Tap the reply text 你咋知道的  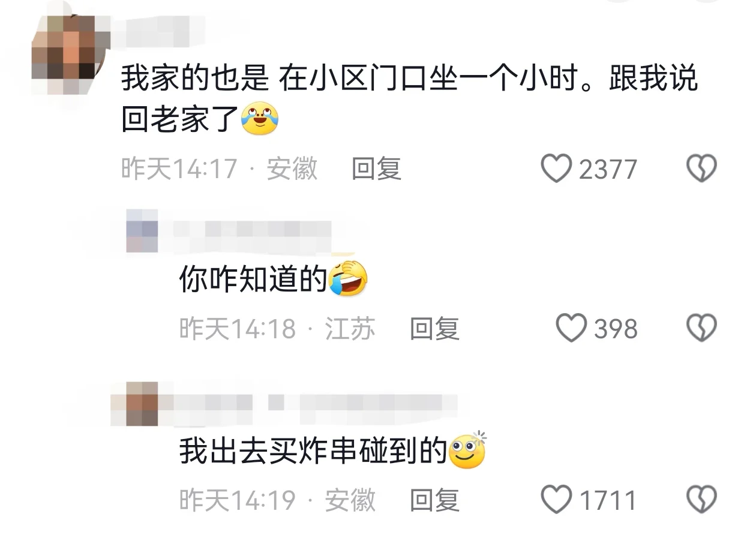point(253,279)
